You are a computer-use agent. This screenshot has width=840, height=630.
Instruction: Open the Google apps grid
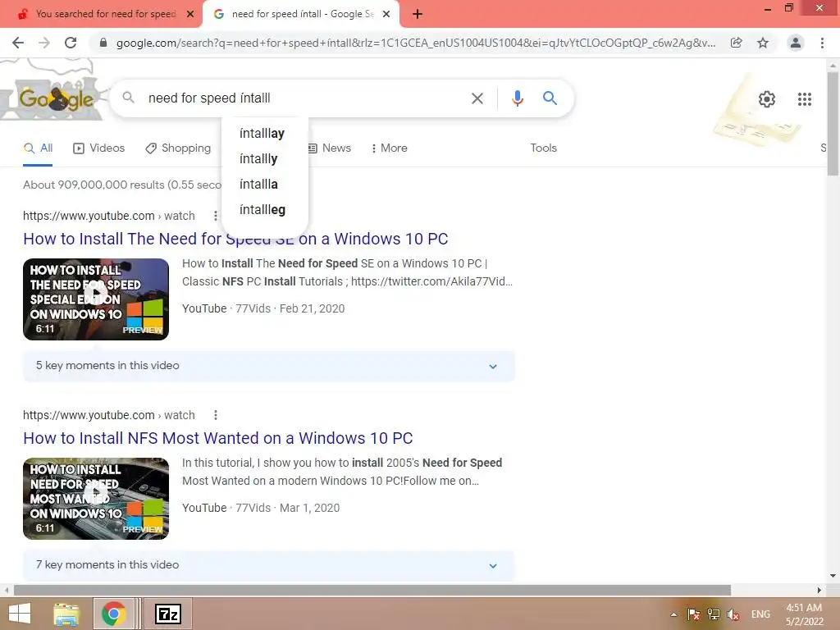tap(804, 99)
